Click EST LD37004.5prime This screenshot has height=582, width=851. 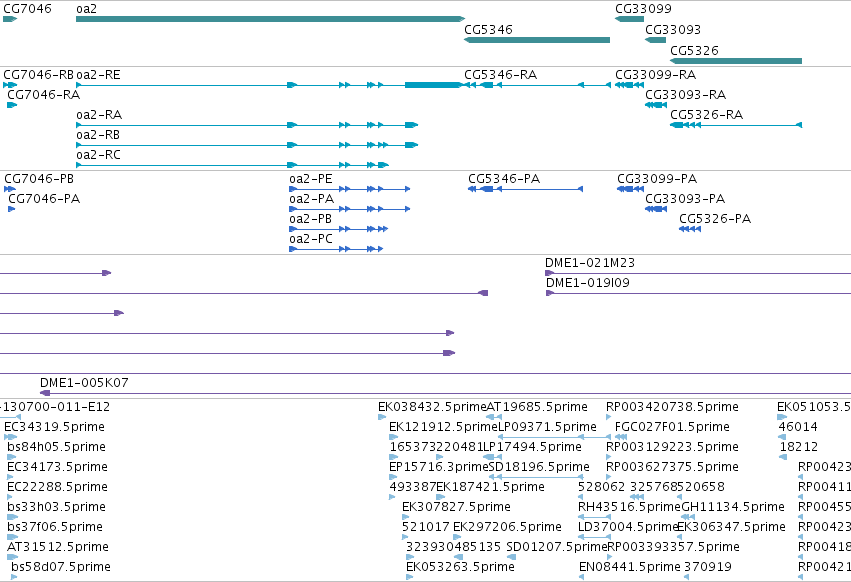point(628,527)
